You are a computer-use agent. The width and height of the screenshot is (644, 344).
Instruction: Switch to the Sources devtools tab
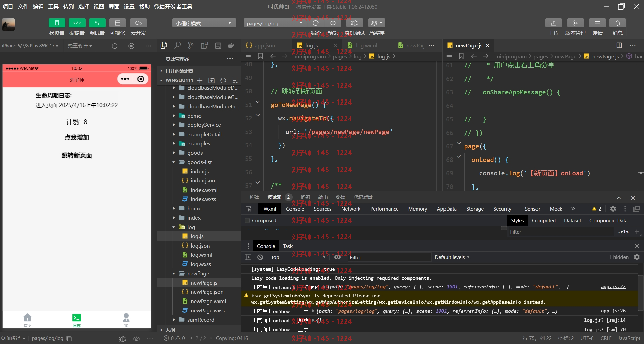click(323, 209)
